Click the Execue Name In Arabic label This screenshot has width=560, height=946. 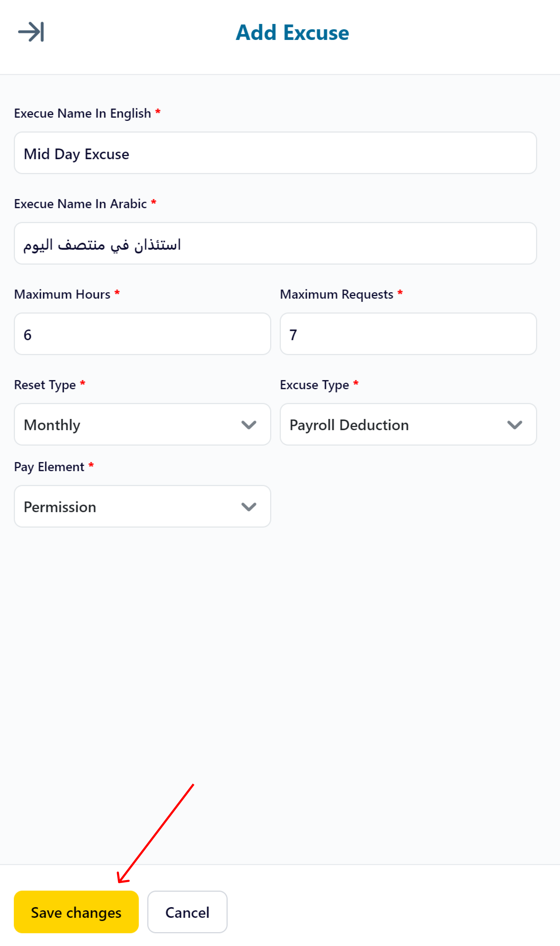coord(80,204)
